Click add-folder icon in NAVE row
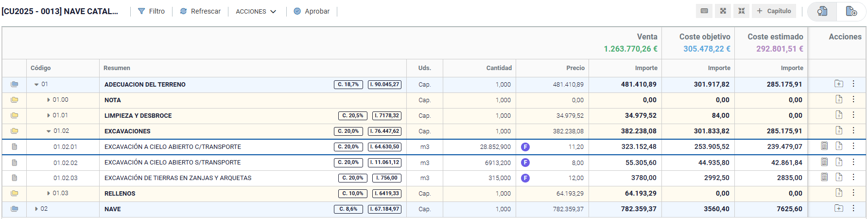Image resolution: width=868 pixels, height=219 pixels. click(x=839, y=208)
